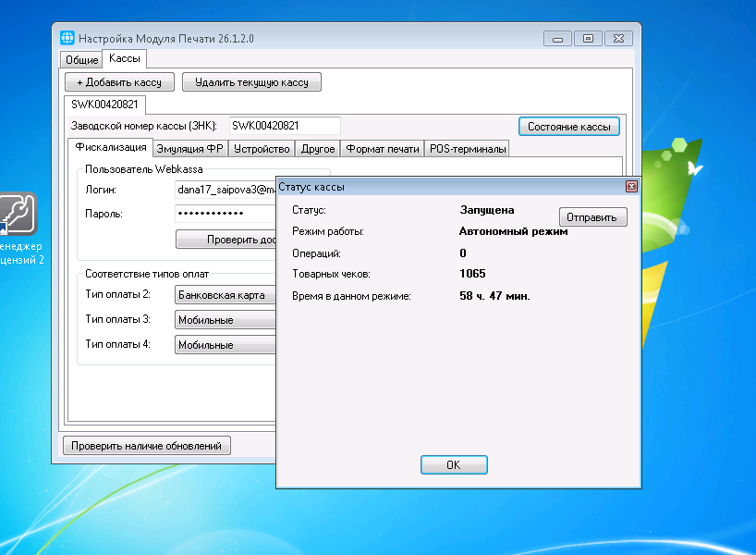Switch to Эмуляция ФР tab
756x555 pixels.
click(x=190, y=149)
